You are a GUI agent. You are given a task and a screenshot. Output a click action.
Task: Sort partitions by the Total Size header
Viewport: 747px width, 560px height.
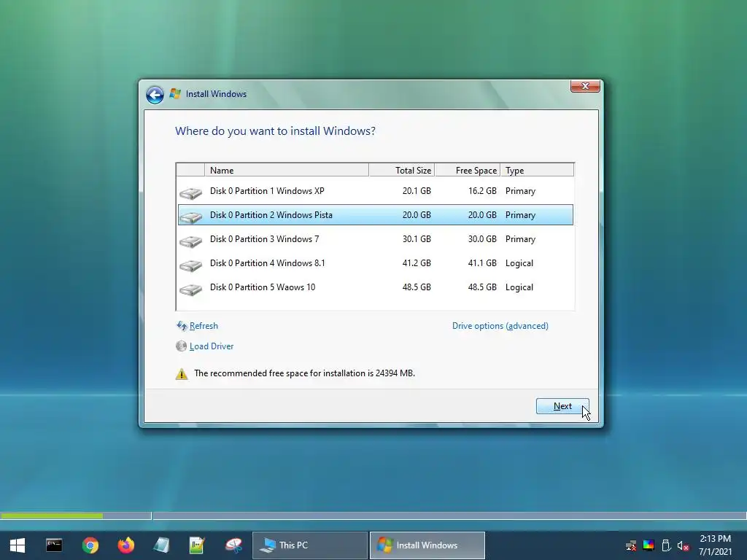[x=402, y=170]
